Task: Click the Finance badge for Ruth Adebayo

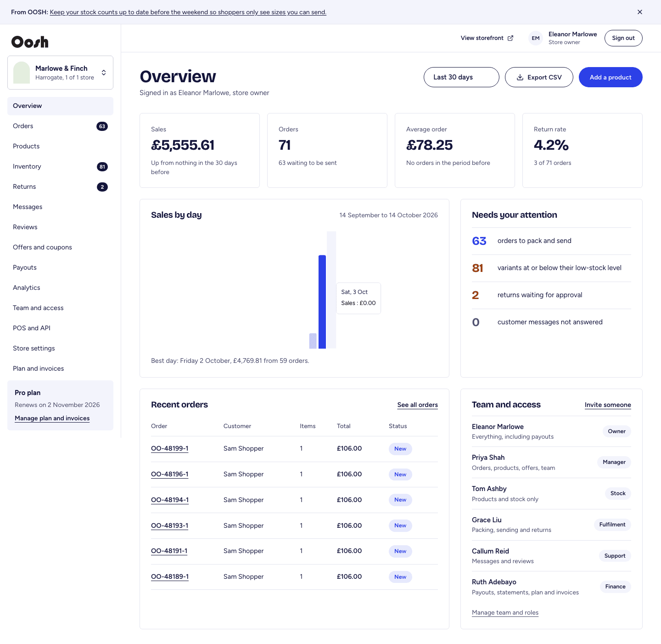Action: coord(615,587)
